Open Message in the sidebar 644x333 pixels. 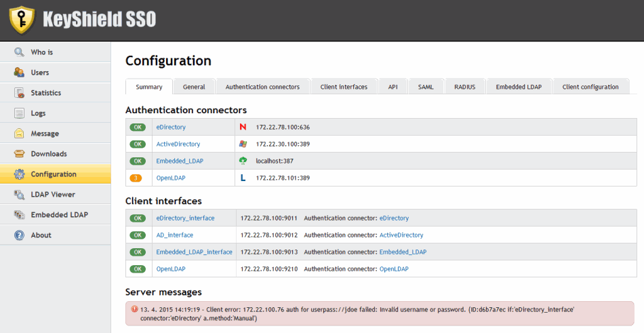tap(56, 134)
